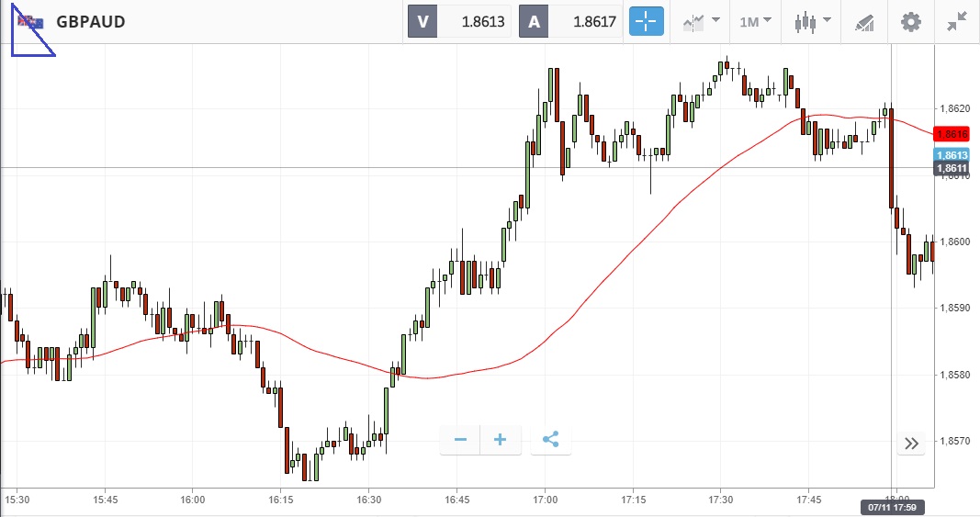Zoom out the chart with minus
This screenshot has width=980, height=517.
click(460, 440)
